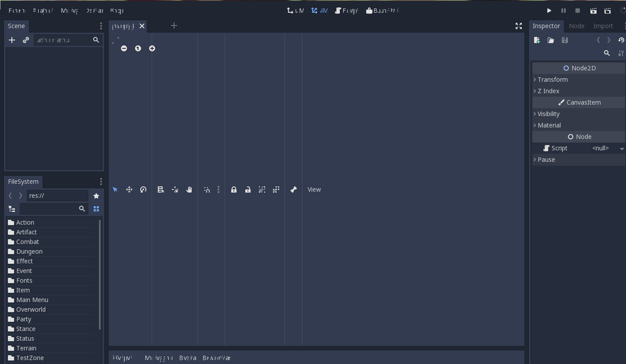The image size is (626, 364).
Task: Go back in FileSystem navigation
Action: click(10, 196)
